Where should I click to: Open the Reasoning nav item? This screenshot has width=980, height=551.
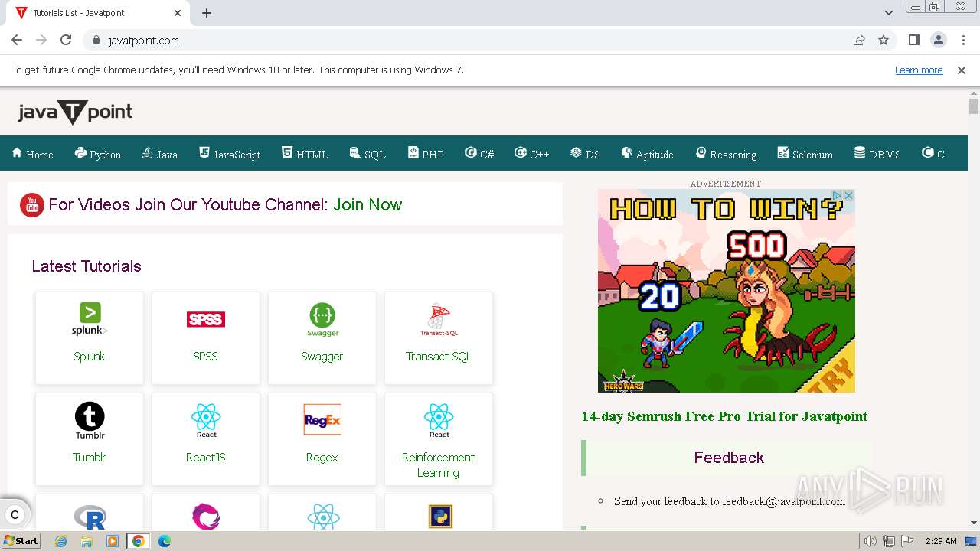[x=725, y=154]
